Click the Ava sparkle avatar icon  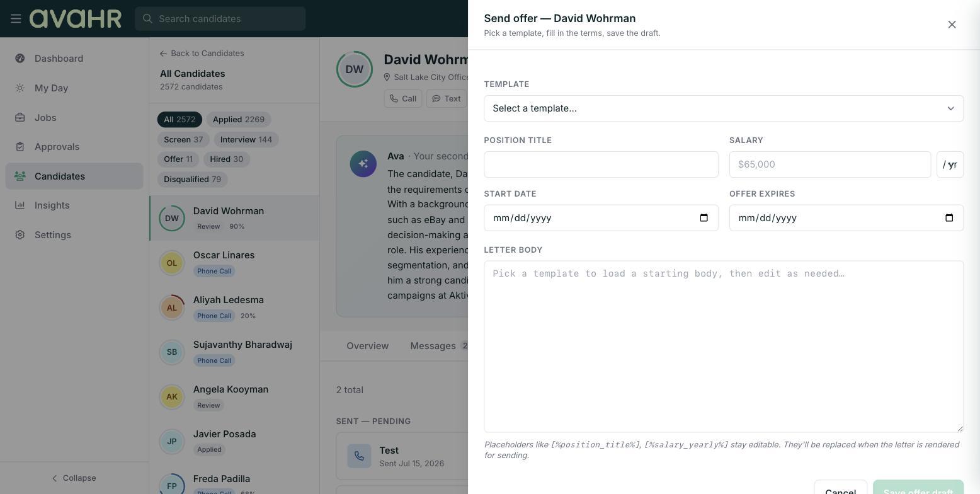[x=363, y=164]
